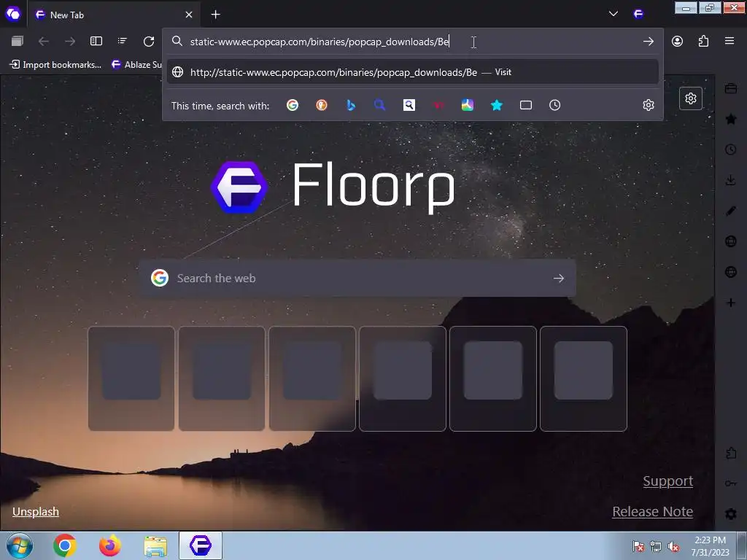Search this time with Bing
The width and height of the screenshot is (747, 560).
coord(351,105)
